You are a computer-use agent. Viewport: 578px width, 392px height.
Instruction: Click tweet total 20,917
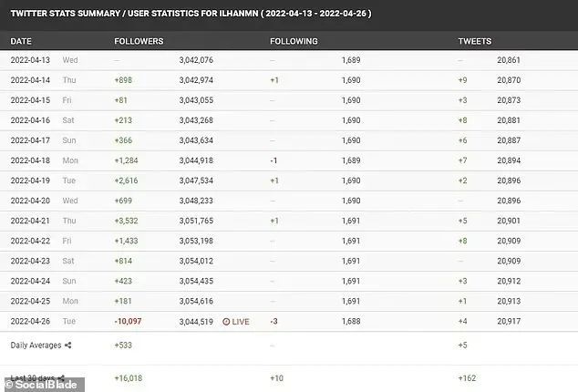509,322
